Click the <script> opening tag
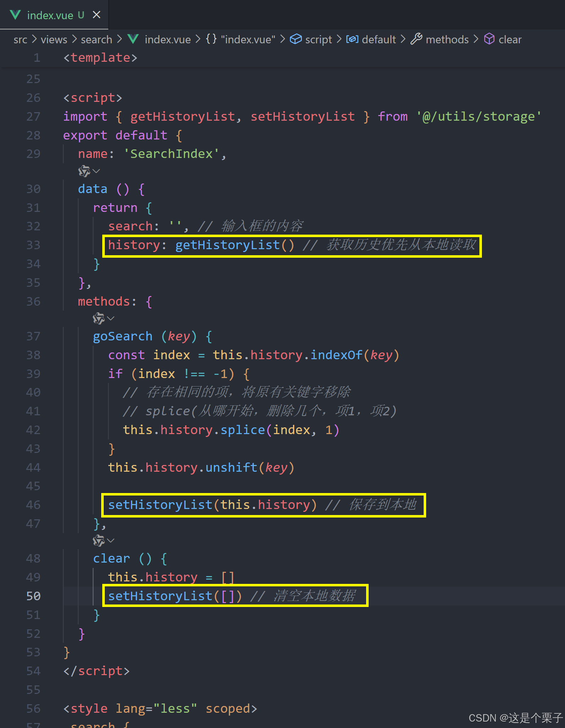565x728 pixels. 93,98
